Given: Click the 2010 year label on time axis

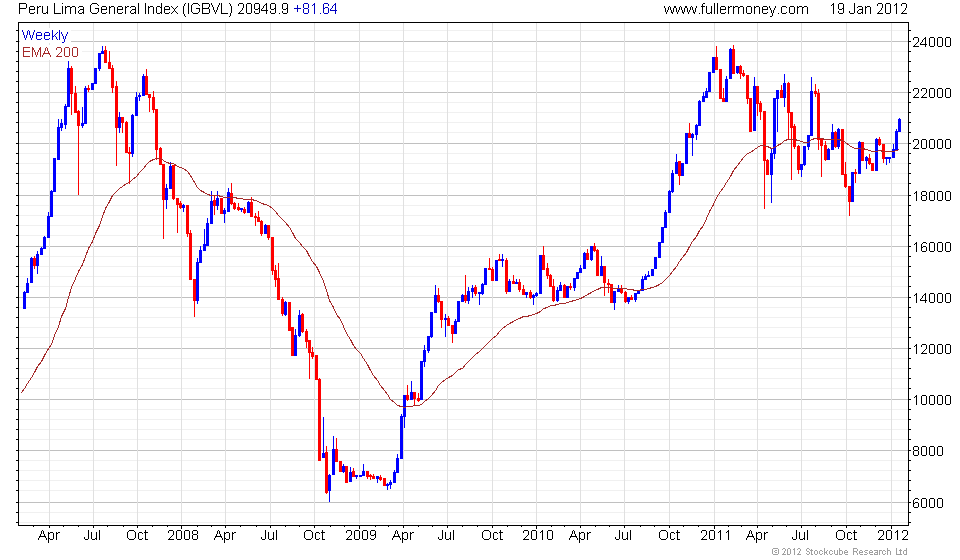Looking at the screenshot, I should (538, 535).
